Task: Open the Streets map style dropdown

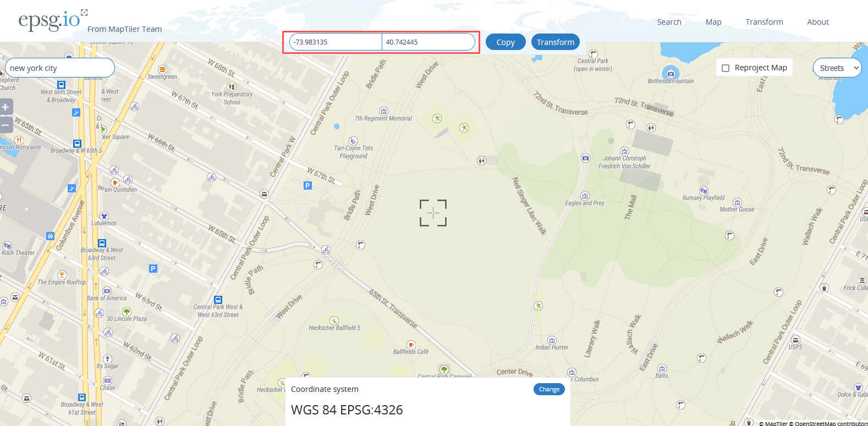Action: click(x=837, y=68)
